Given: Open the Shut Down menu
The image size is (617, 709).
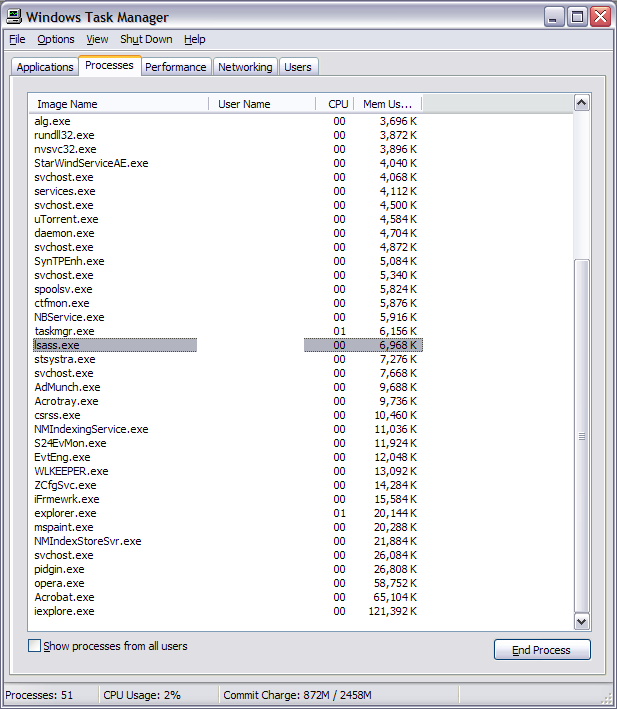Looking at the screenshot, I should [x=146, y=39].
